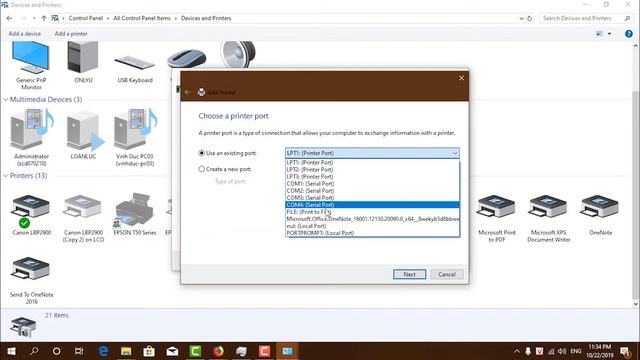Open taskbar search magnifier

(34, 351)
